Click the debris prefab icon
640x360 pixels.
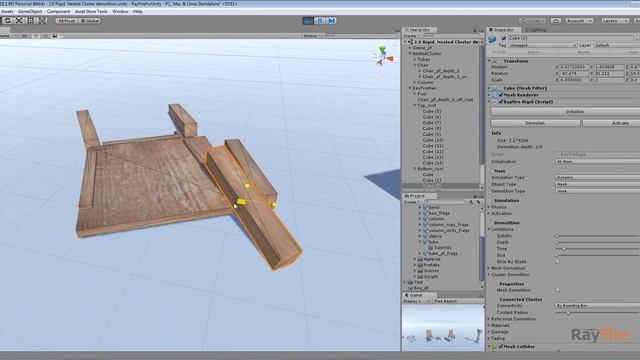pyautogui.click(x=425, y=236)
